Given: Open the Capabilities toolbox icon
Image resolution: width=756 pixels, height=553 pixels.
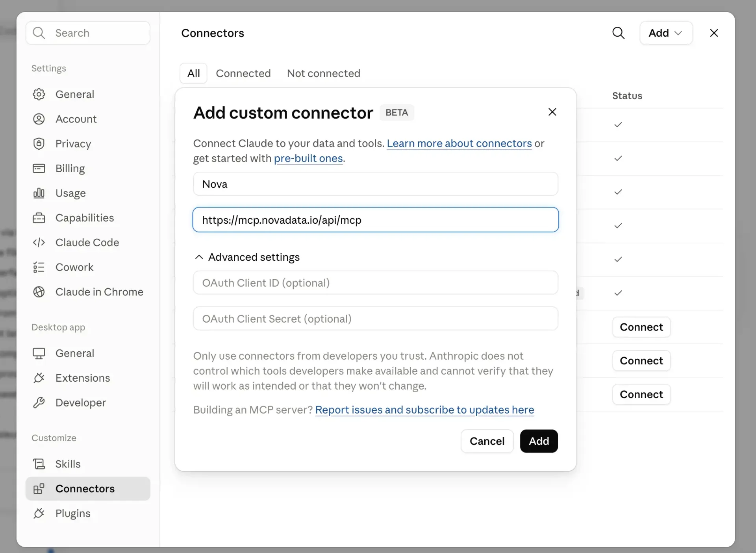Looking at the screenshot, I should point(39,218).
